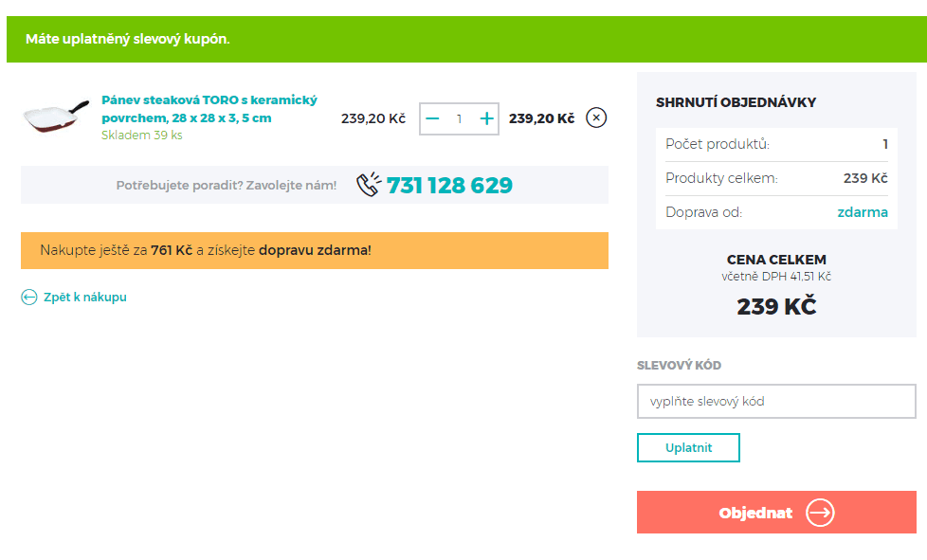This screenshot has width=927, height=560.
Task: Click the green coupon applied banner
Action: tap(466, 39)
